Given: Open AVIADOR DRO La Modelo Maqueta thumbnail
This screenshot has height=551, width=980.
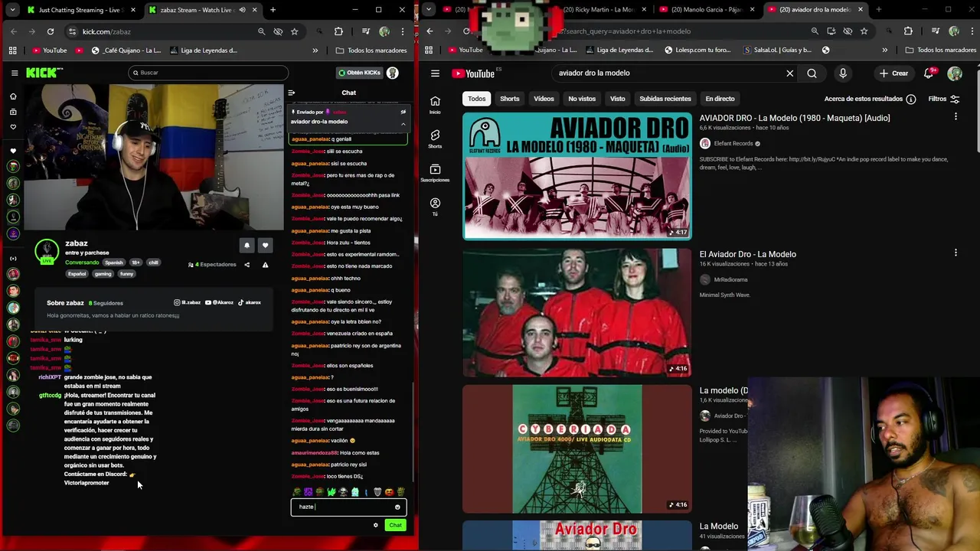Looking at the screenshot, I should pos(577,176).
